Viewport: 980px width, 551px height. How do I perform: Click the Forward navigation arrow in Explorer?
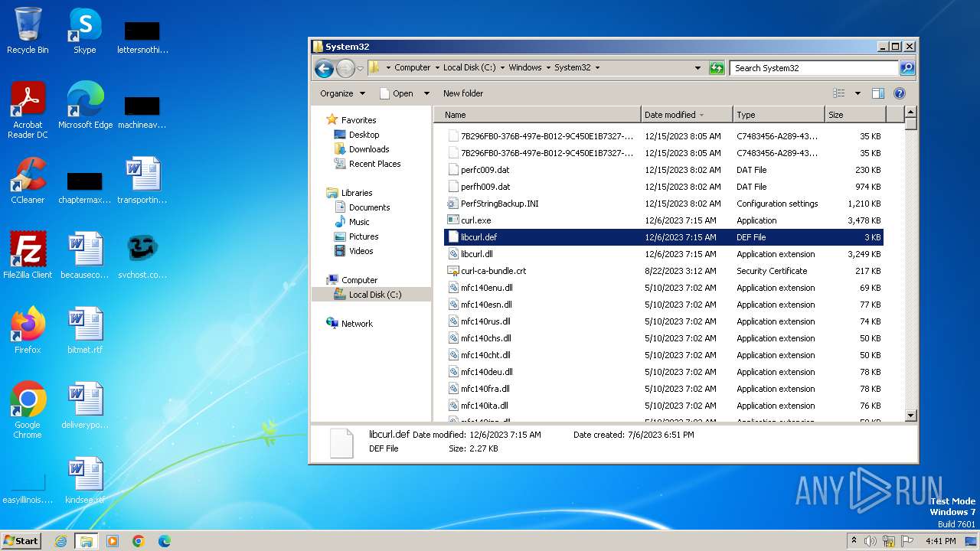point(345,68)
